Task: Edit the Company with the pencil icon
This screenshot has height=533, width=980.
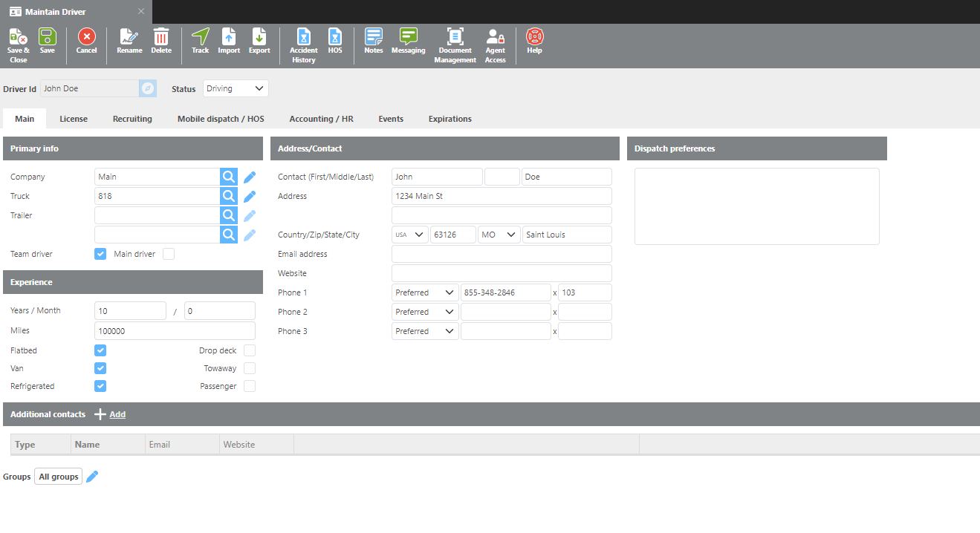Action: [250, 177]
